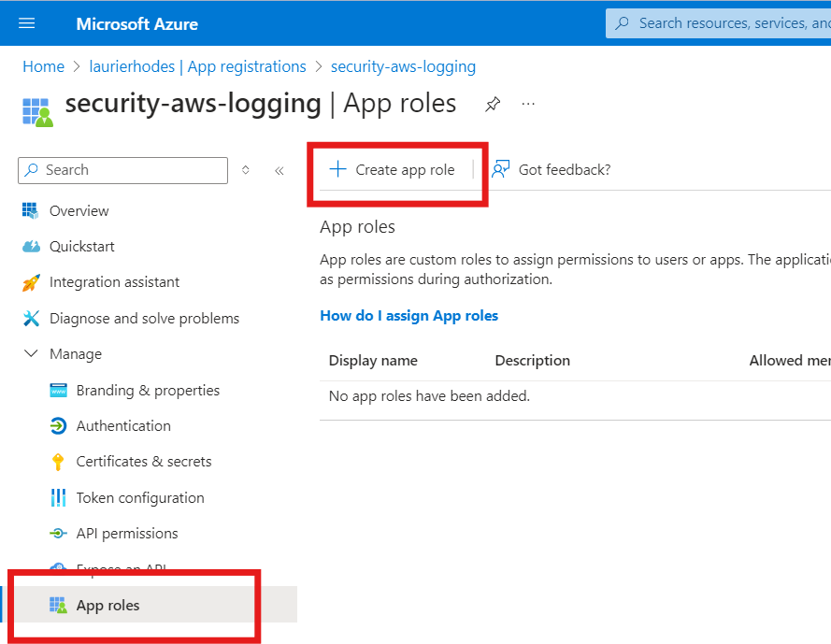Click the Manage section label
Viewport: 831px width, 644px height.
point(76,354)
